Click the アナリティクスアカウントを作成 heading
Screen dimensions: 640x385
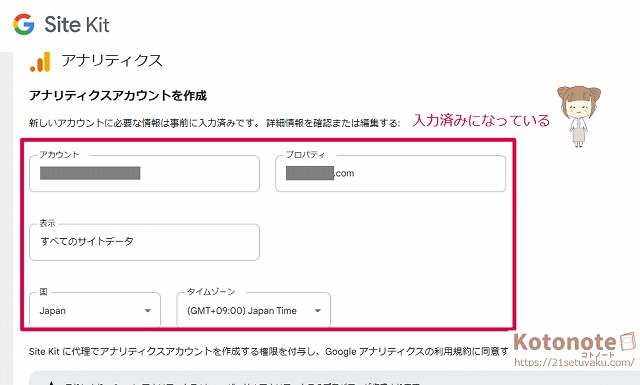click(118, 96)
